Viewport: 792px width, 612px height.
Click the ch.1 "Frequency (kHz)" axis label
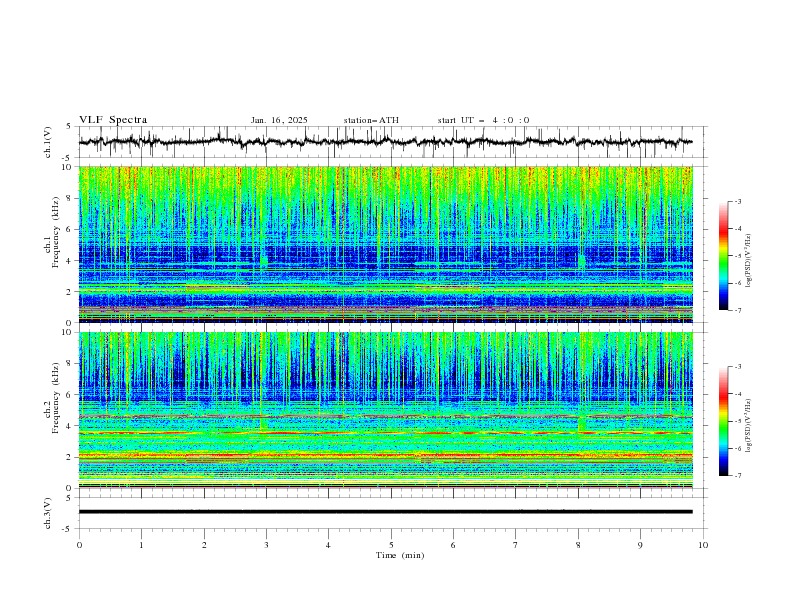(x=56, y=232)
